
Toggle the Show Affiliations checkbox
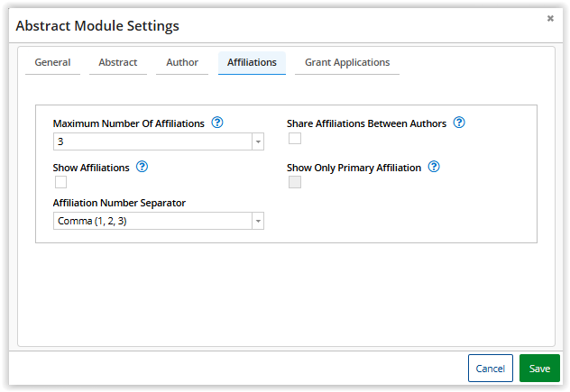[x=61, y=182]
